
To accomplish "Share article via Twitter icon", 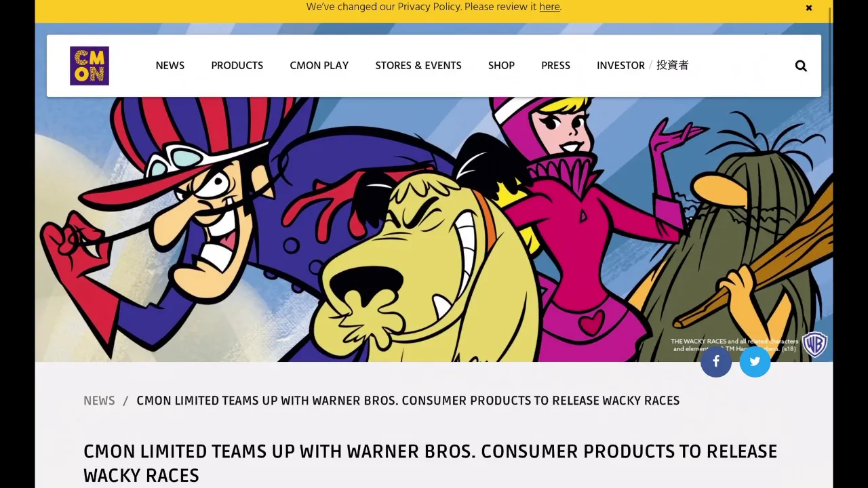I will [x=755, y=361].
